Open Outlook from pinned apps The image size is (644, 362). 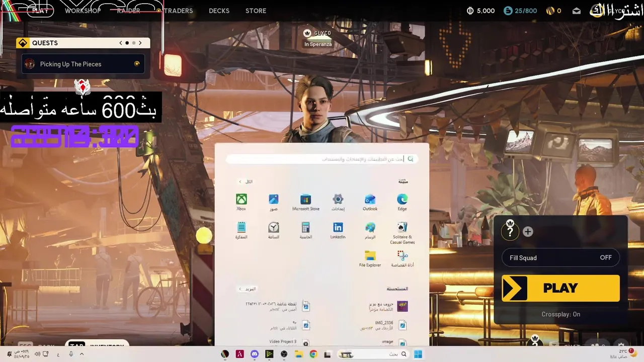(x=370, y=202)
